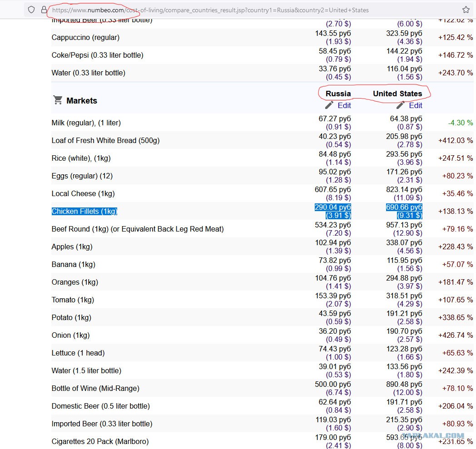The image size is (476, 449).
Task: Click the 43.59 руб potato price
Action: click(335, 313)
